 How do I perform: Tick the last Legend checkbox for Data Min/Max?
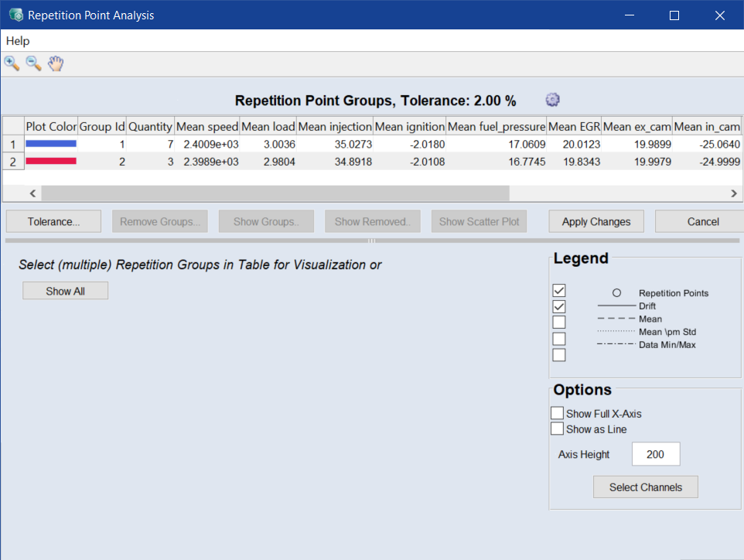tap(559, 355)
